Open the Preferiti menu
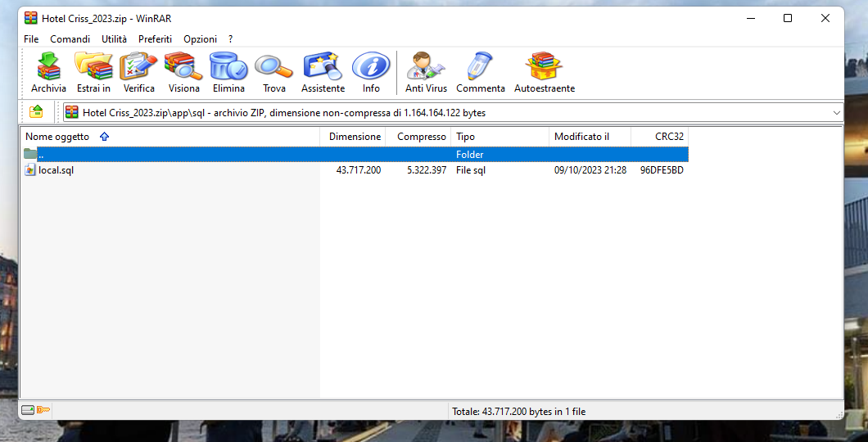This screenshot has width=868, height=442. [155, 39]
